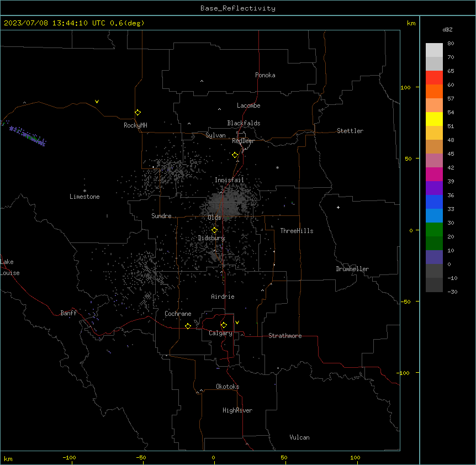Click the Lacombe city label
Image resolution: width=476 pixels, height=465 pixels.
(x=248, y=105)
